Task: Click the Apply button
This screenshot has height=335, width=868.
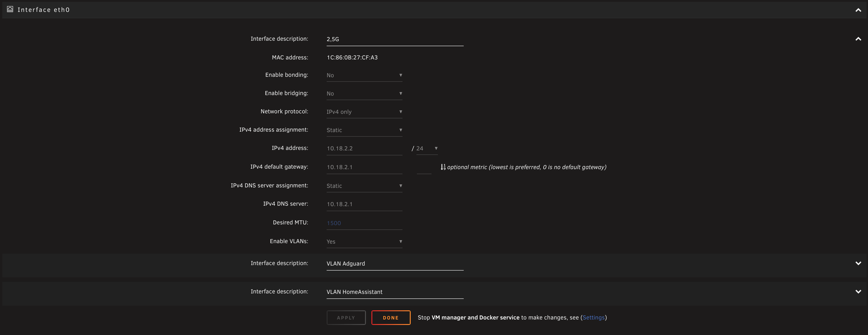Action: pos(346,317)
